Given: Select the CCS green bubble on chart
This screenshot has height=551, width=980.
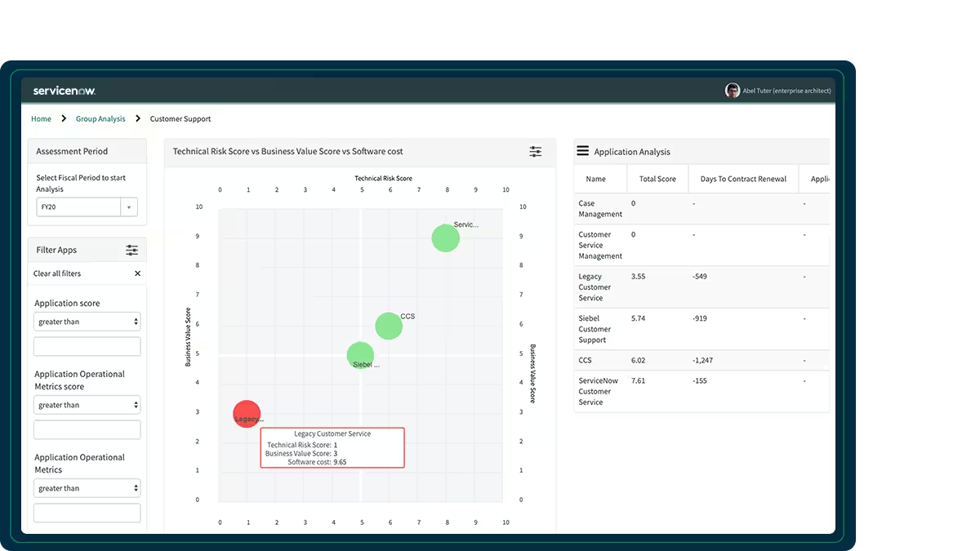Looking at the screenshot, I should click(389, 325).
